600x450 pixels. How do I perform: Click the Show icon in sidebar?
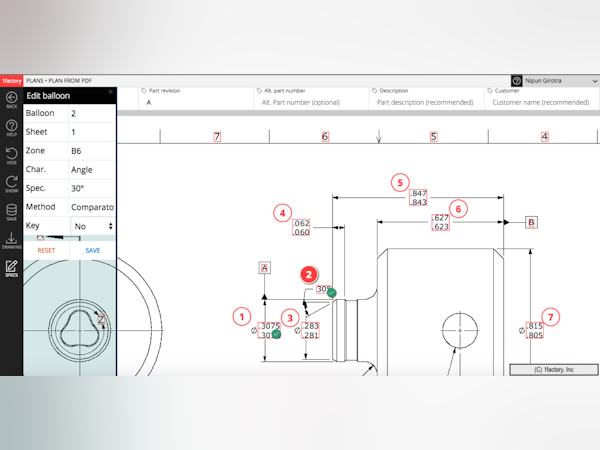click(x=11, y=184)
